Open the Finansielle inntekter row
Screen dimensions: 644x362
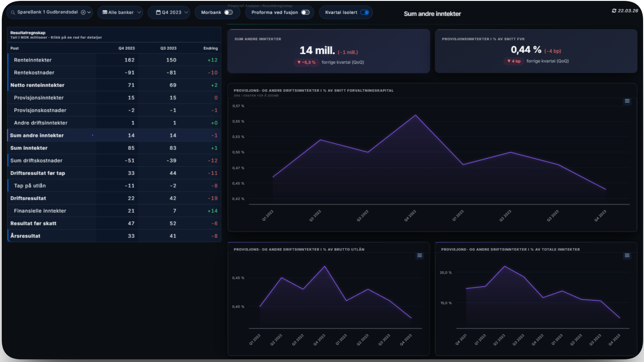click(x=114, y=210)
